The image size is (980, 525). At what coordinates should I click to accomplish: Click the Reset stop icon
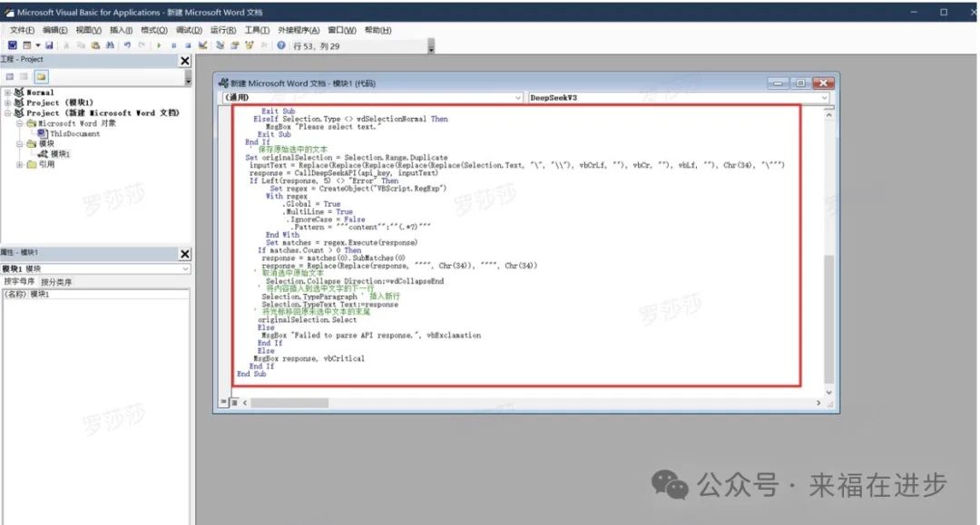click(x=188, y=45)
